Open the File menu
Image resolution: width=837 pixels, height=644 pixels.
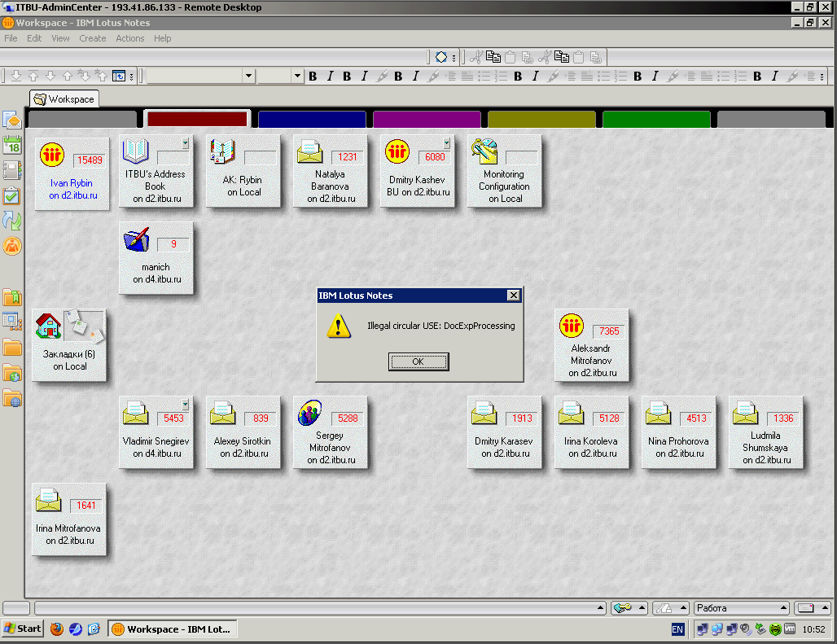[11, 38]
